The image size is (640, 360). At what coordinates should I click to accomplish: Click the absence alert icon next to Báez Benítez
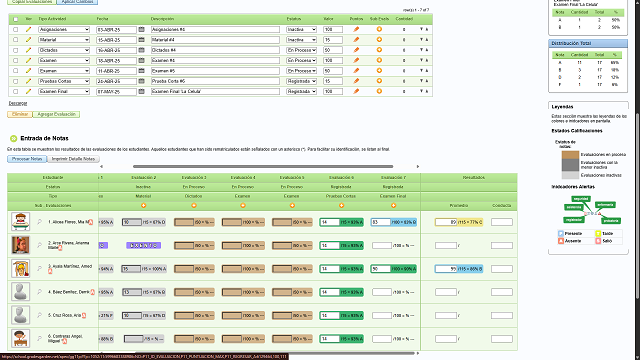click(x=93, y=292)
